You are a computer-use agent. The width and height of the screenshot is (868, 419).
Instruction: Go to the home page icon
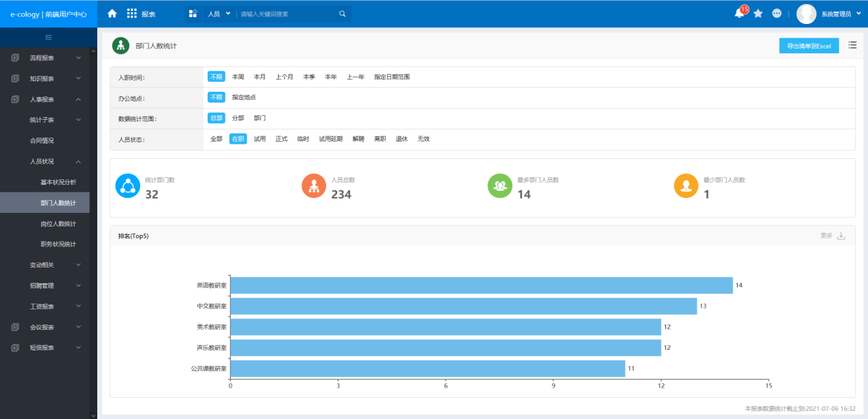point(112,14)
